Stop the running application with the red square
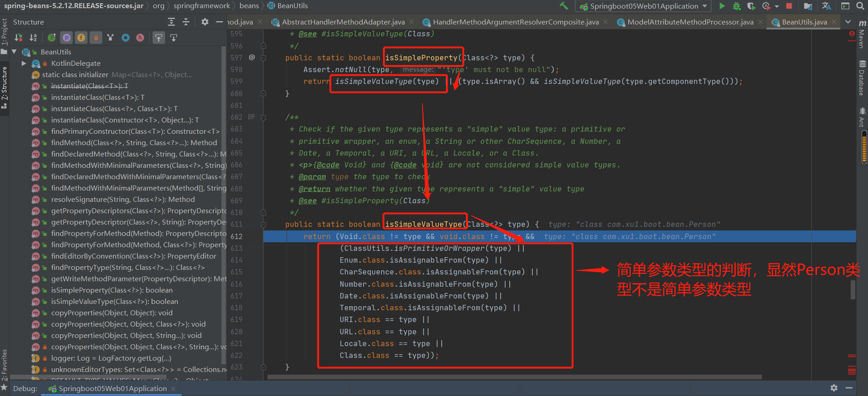The height and width of the screenshot is (396, 868). [x=789, y=6]
